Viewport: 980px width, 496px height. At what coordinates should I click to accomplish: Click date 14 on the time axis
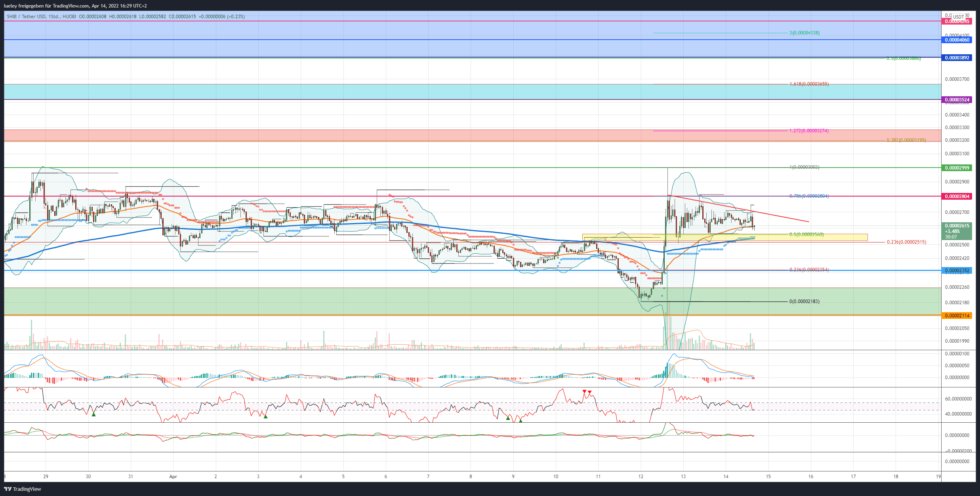(x=726, y=477)
